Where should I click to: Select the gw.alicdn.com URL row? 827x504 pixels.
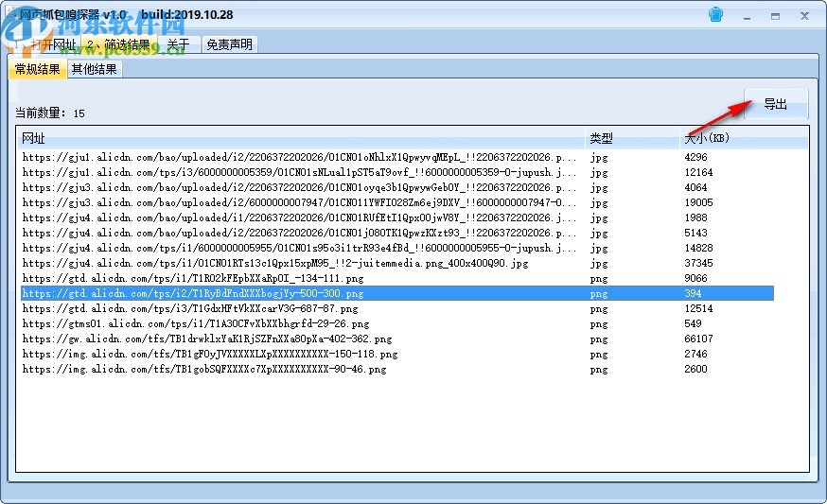(397, 339)
